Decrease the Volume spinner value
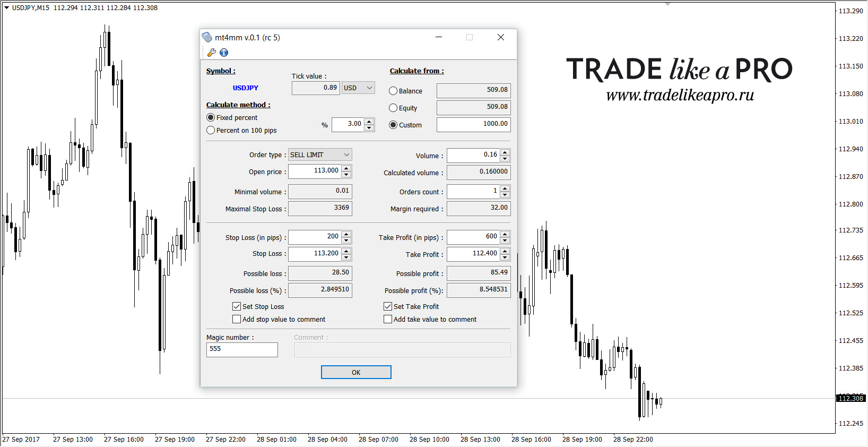This screenshot has width=868, height=447. click(x=505, y=159)
